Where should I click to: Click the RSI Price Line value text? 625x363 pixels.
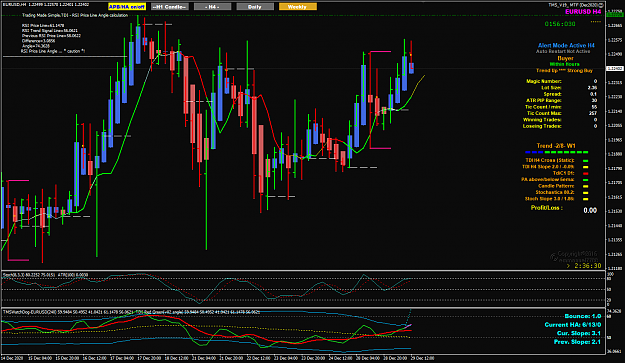pyautogui.click(x=43, y=25)
